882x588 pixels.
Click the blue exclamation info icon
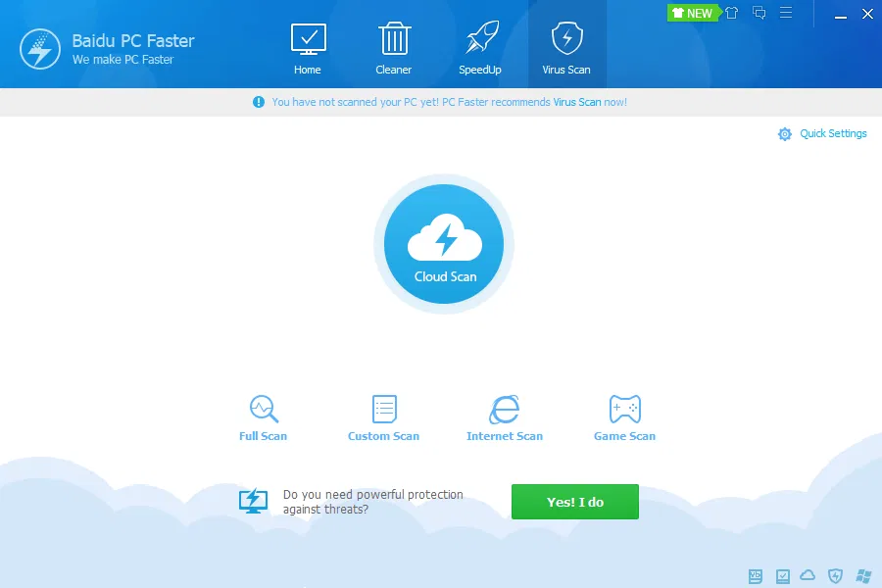(x=258, y=102)
